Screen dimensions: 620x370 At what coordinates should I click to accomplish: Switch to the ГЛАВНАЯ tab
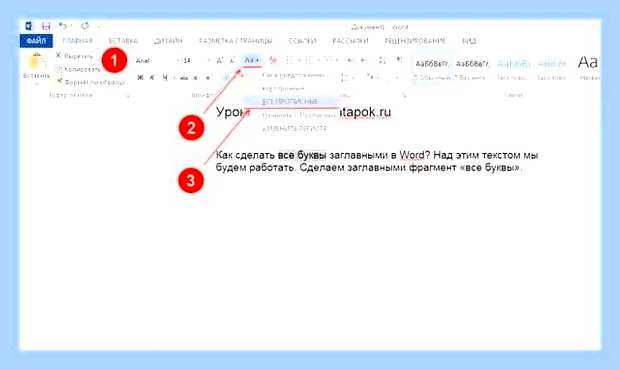click(78, 41)
